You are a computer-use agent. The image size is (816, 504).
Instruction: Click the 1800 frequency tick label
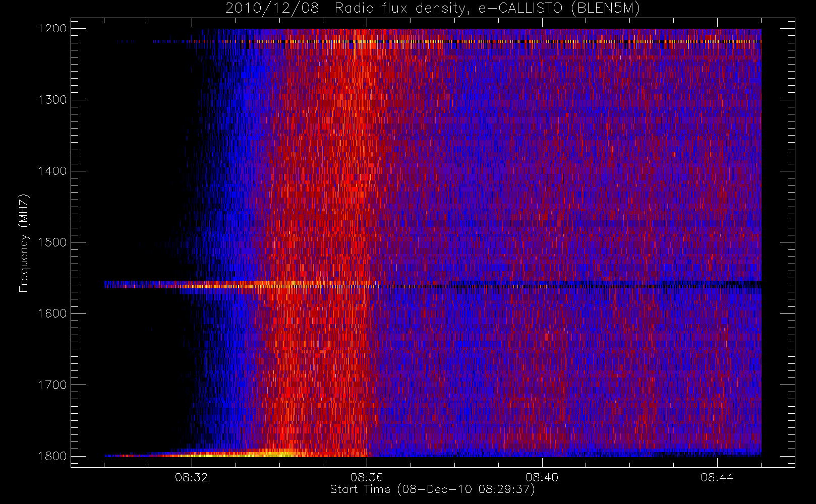coord(52,456)
